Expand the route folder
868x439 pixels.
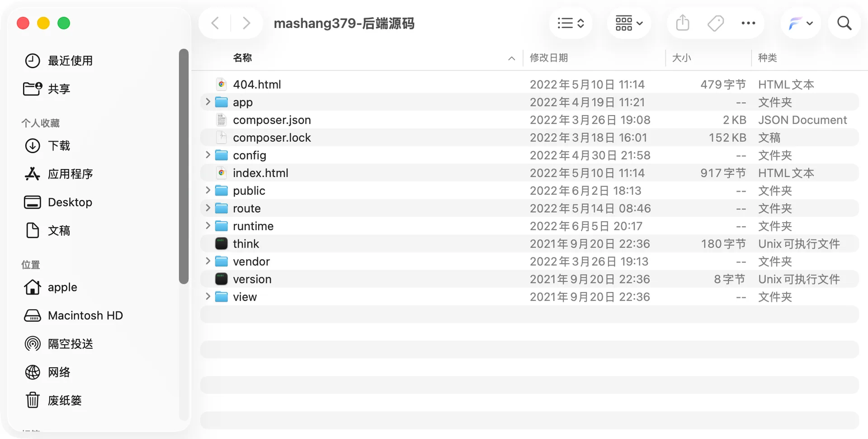[208, 208]
